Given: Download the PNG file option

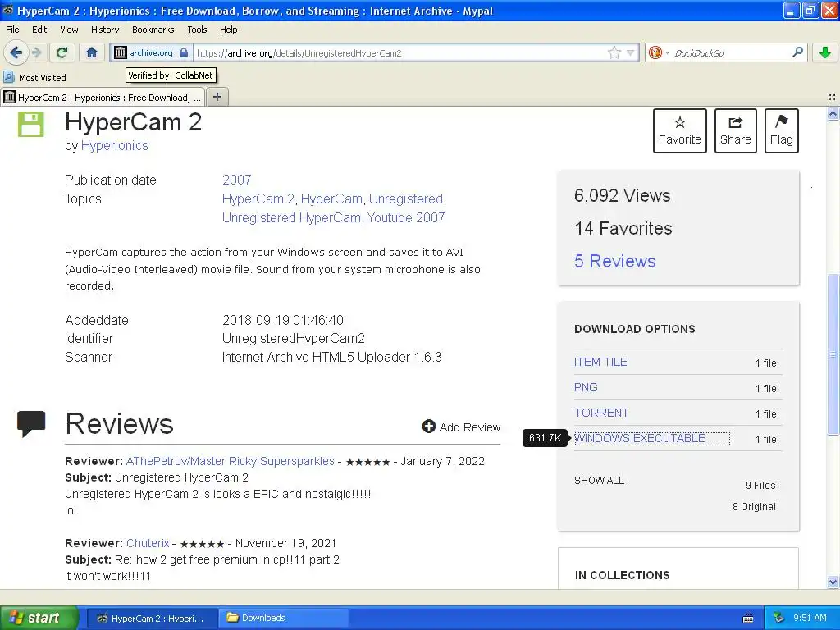Looking at the screenshot, I should (x=586, y=387).
